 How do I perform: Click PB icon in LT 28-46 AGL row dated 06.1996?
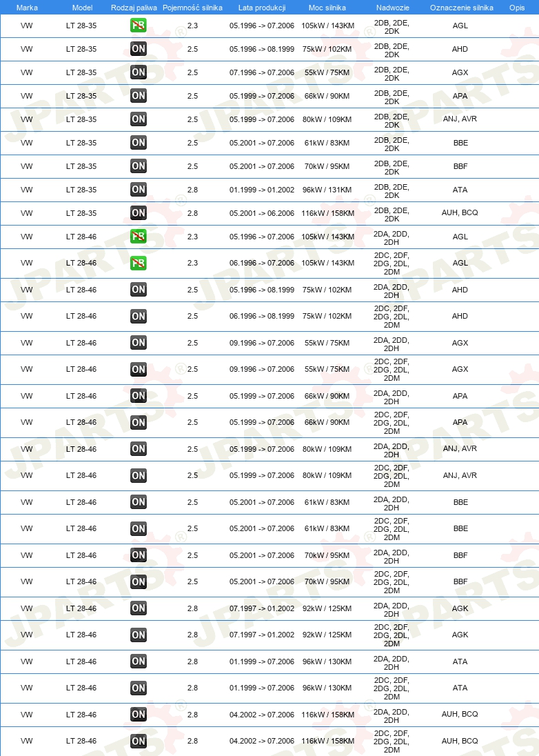pos(139,263)
